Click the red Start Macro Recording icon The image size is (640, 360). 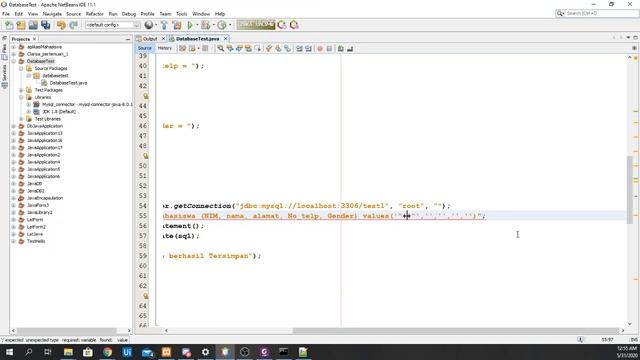[320, 49]
